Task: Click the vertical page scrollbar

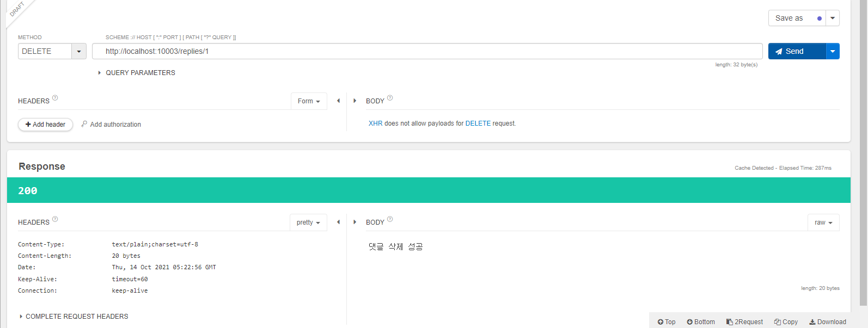Action: 863,152
